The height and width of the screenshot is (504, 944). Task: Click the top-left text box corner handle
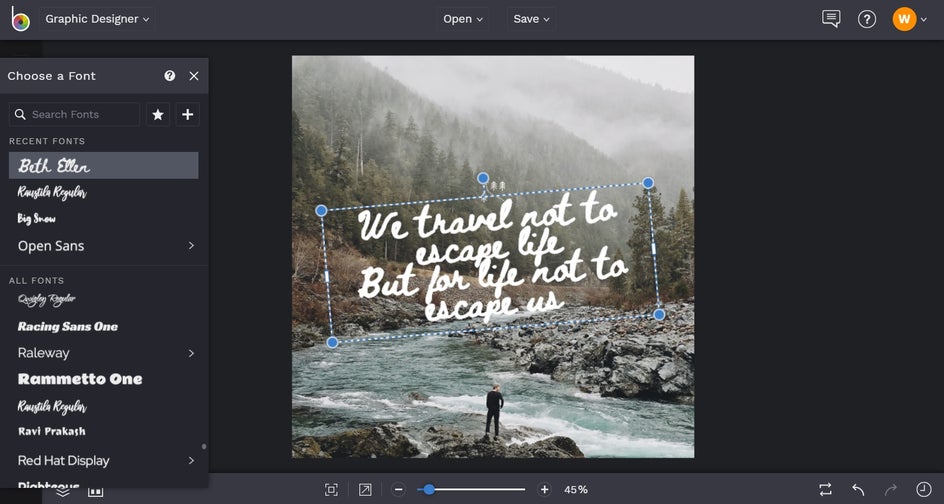(321, 210)
